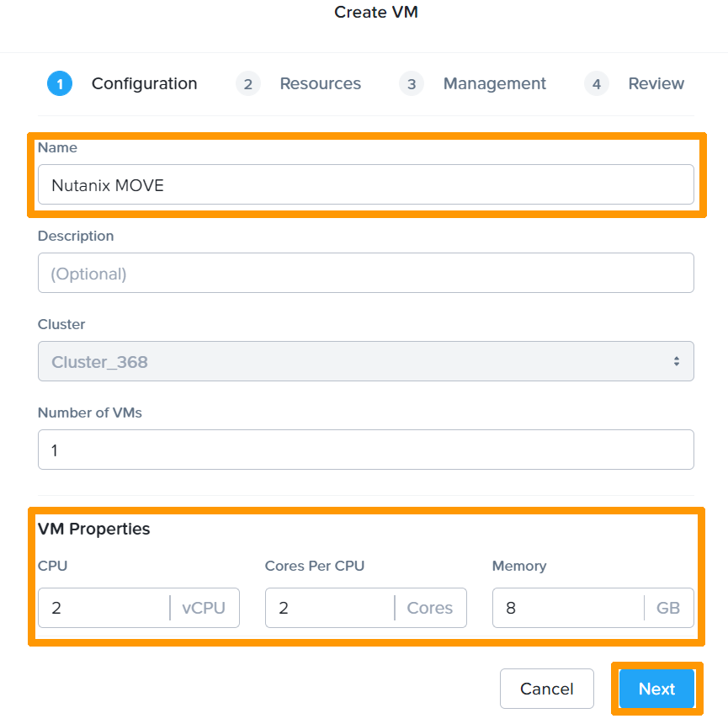The width and height of the screenshot is (728, 724).
Task: Click the GB memory unit label
Action: (x=668, y=608)
